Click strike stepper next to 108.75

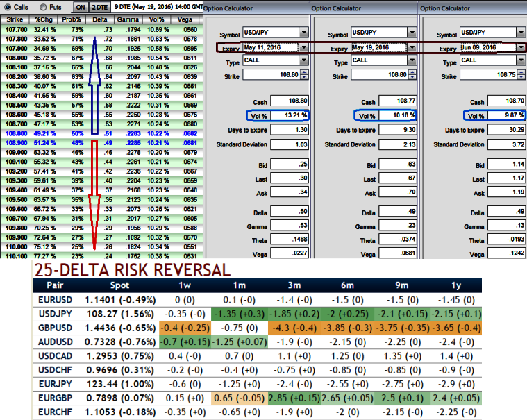[x=521, y=74]
